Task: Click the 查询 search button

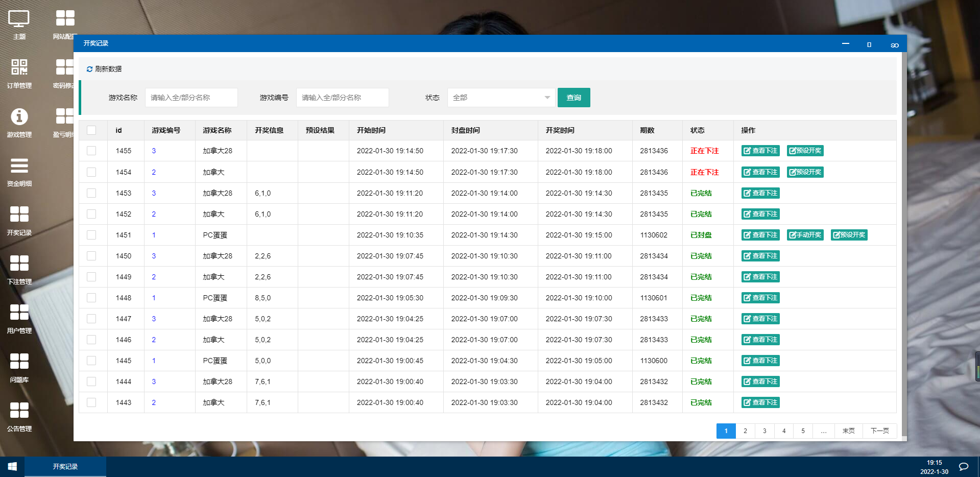Action: tap(573, 98)
